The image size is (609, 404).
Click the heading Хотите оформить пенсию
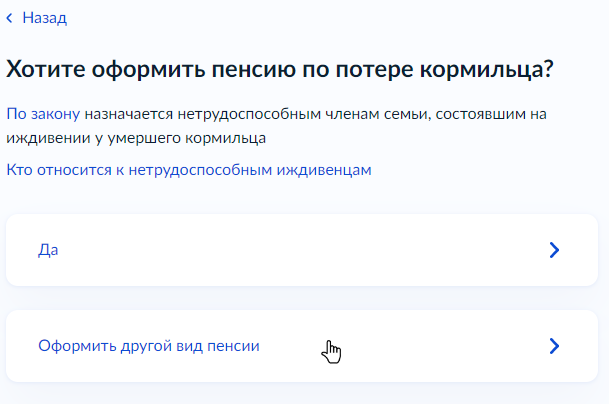(280, 70)
